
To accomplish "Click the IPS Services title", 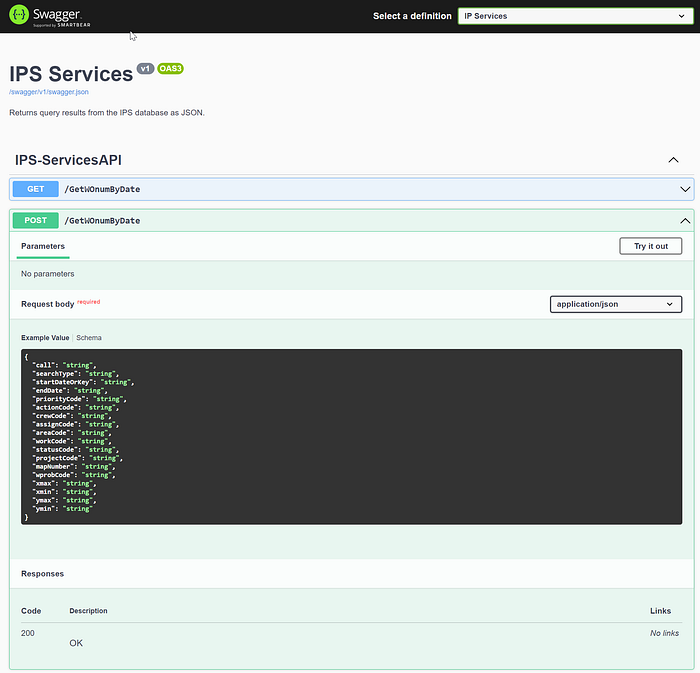I will pos(71,74).
